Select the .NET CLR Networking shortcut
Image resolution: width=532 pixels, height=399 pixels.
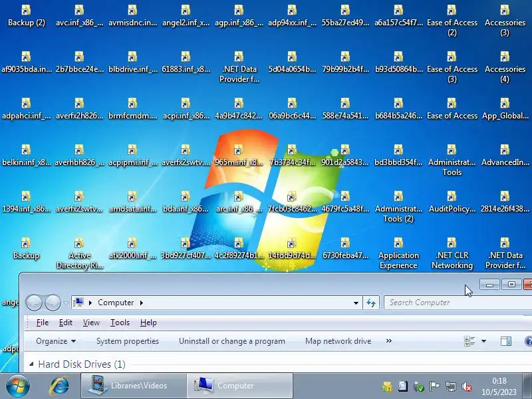pos(452,253)
